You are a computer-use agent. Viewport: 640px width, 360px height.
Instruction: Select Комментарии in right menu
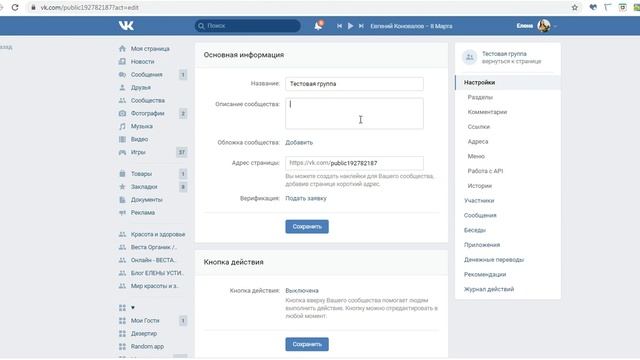click(x=487, y=112)
